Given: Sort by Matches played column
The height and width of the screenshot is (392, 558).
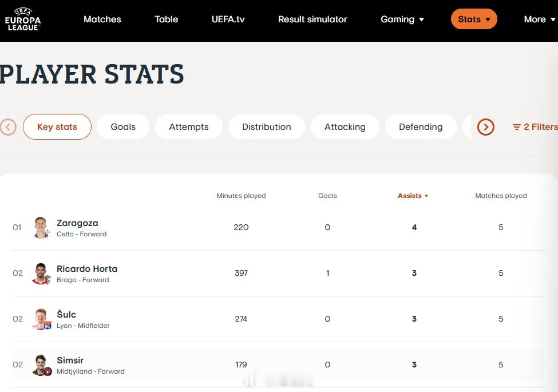Looking at the screenshot, I should (x=501, y=196).
